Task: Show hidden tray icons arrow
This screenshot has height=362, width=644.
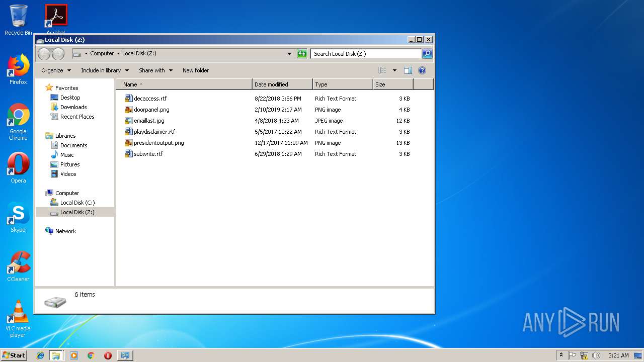Action: [561, 355]
